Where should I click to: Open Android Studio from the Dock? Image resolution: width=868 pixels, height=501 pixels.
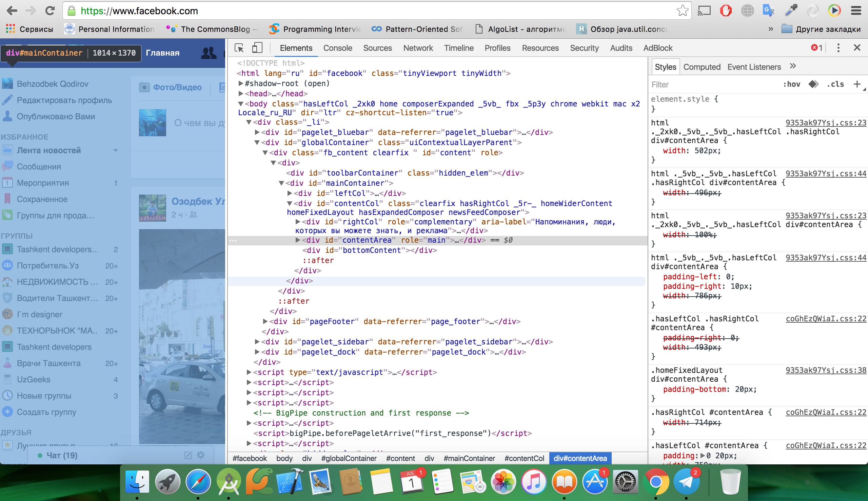coord(229,482)
